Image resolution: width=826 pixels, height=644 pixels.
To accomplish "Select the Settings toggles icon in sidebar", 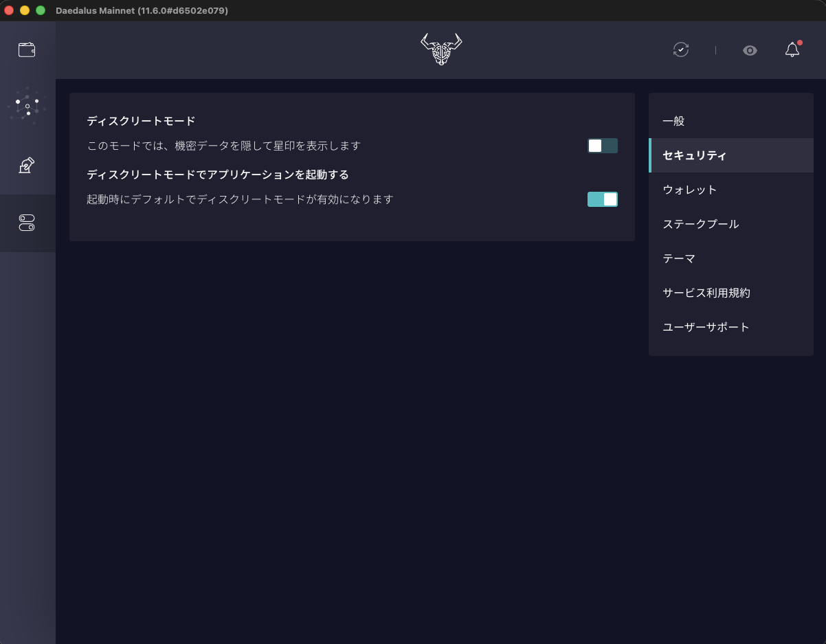I will (27, 223).
